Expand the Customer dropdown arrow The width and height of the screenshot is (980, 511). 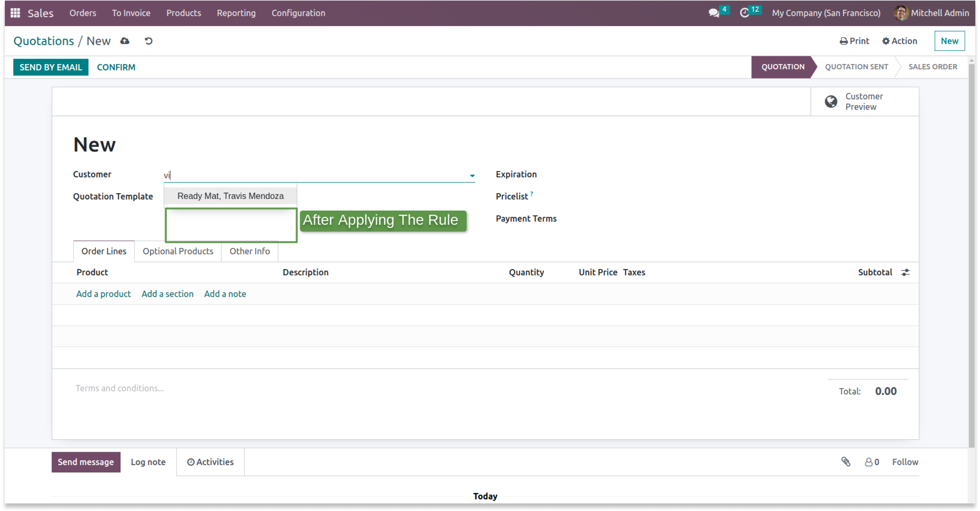click(472, 176)
